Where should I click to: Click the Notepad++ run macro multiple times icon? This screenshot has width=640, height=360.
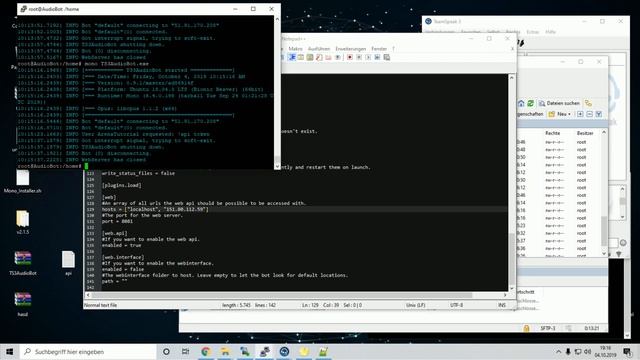point(377,58)
